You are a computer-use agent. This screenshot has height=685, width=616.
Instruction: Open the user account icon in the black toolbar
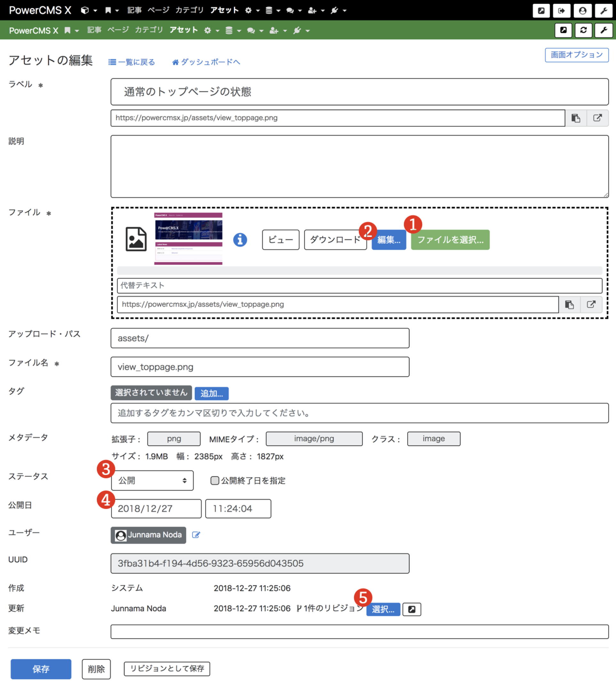[582, 10]
